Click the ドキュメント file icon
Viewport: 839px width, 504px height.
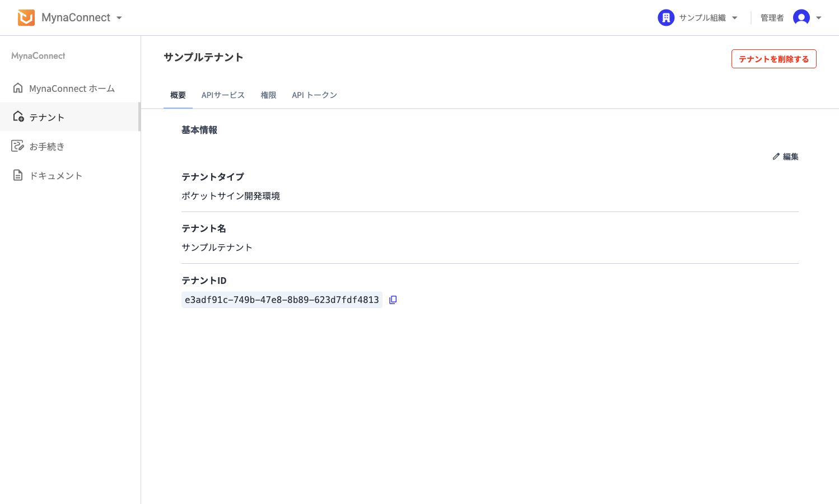point(18,175)
